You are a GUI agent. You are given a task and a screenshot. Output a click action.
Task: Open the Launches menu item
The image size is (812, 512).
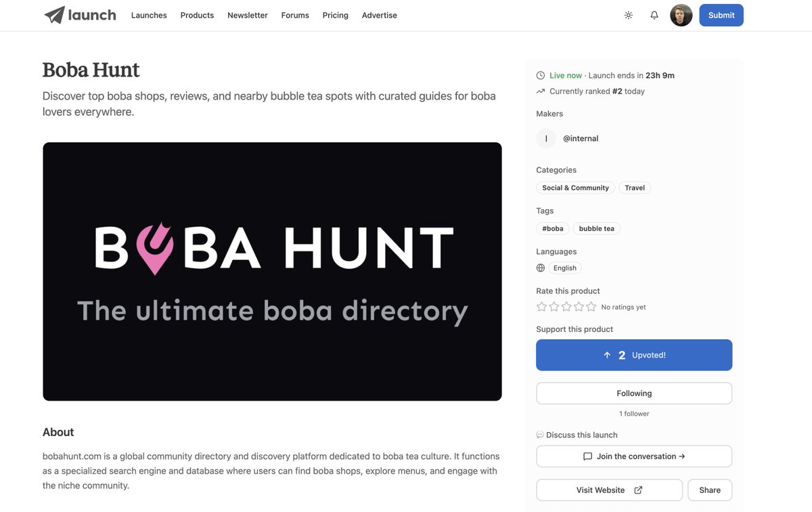149,15
